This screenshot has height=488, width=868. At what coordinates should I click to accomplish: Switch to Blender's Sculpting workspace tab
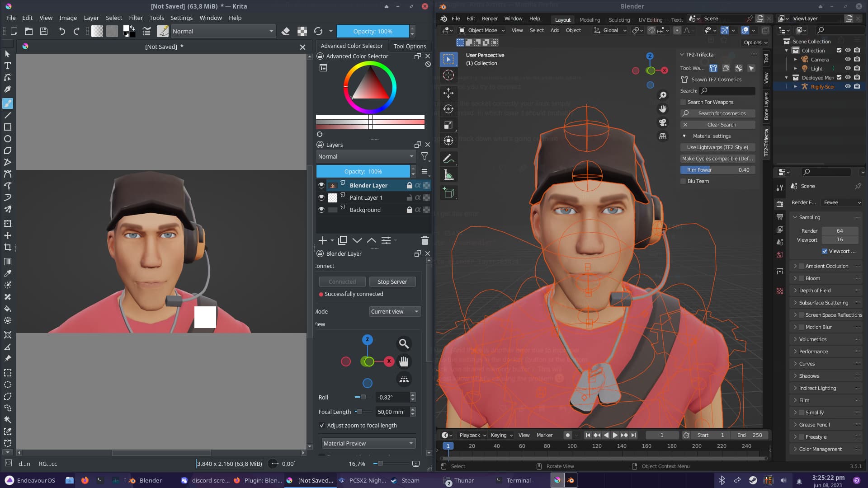point(619,20)
